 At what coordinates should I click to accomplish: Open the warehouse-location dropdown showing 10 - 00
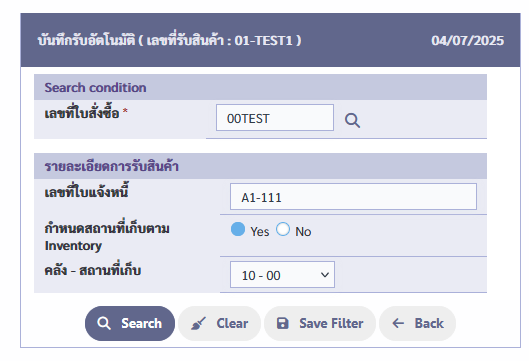tap(282, 275)
